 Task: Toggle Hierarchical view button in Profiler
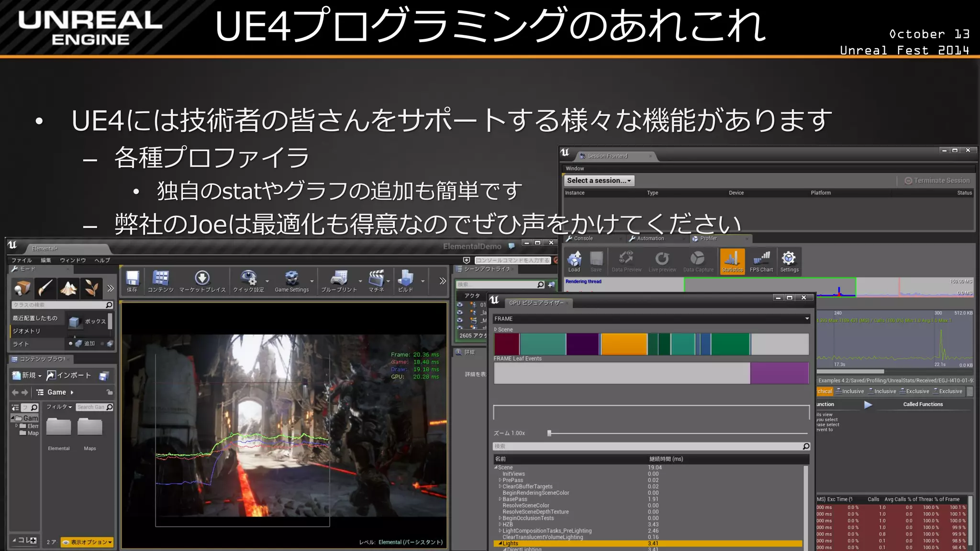click(824, 391)
